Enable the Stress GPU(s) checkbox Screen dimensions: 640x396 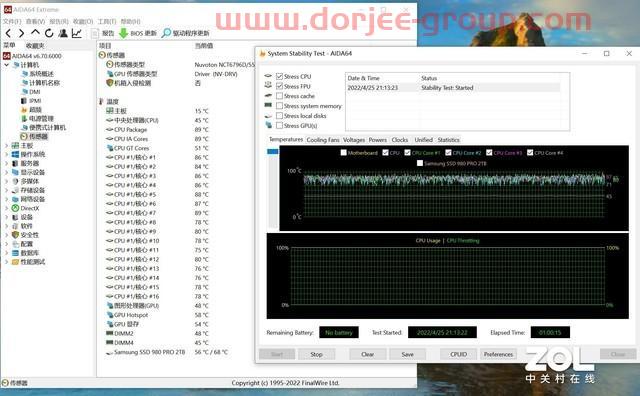(x=280, y=125)
